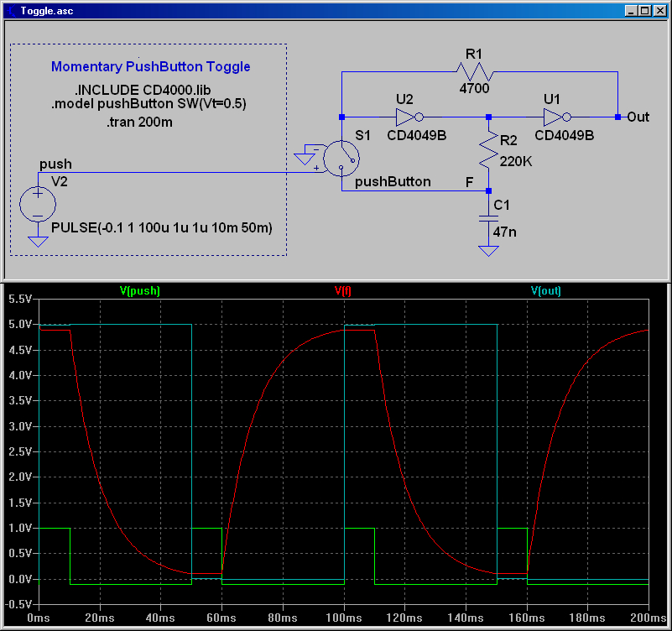Select resistor R1 symbol
Viewport: 672px width, 631px height.
coord(475,71)
